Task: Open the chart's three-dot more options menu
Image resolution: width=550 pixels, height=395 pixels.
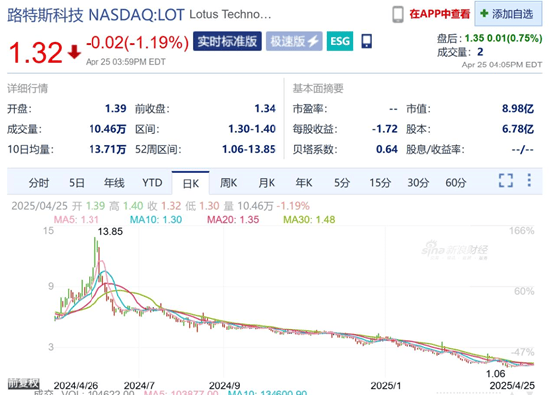Action: click(529, 180)
